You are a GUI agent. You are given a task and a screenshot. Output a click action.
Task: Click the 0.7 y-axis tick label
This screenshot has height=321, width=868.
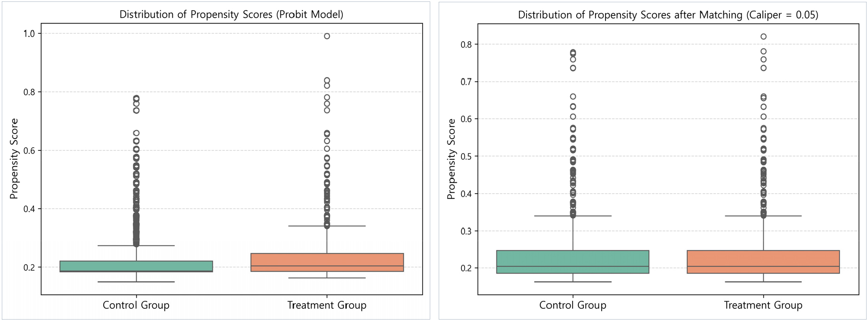point(465,82)
